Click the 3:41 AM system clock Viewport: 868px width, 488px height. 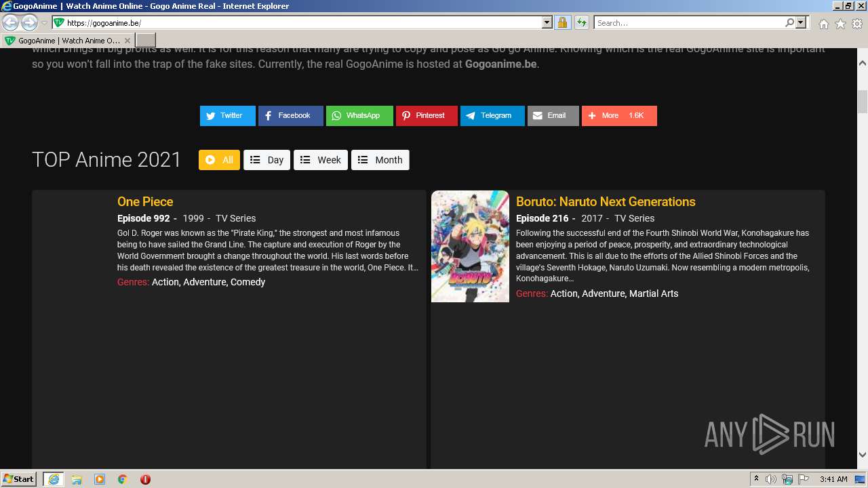(833, 479)
